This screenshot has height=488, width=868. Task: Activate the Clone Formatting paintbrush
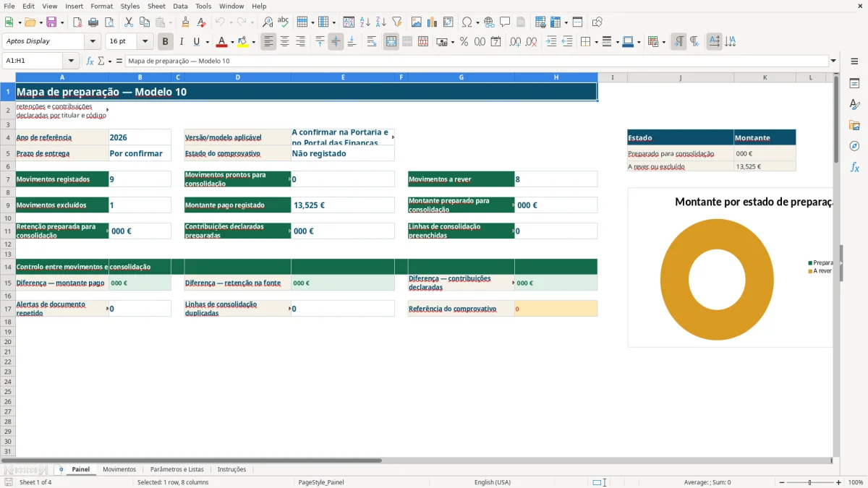coord(185,22)
